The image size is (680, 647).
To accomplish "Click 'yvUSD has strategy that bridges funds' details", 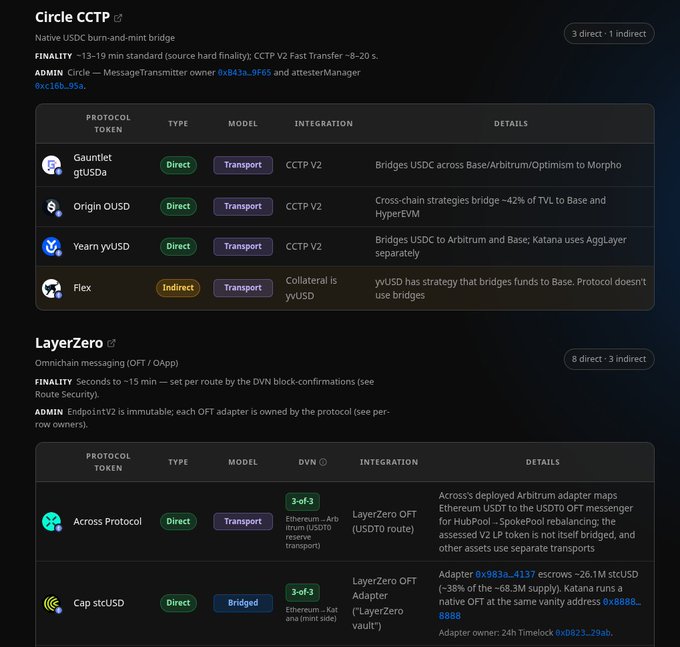I will (510, 288).
